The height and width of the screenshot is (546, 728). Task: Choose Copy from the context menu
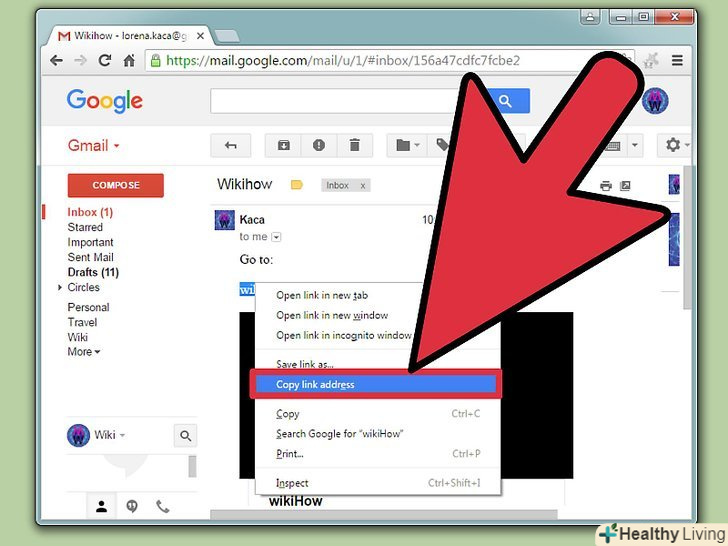(x=378, y=414)
